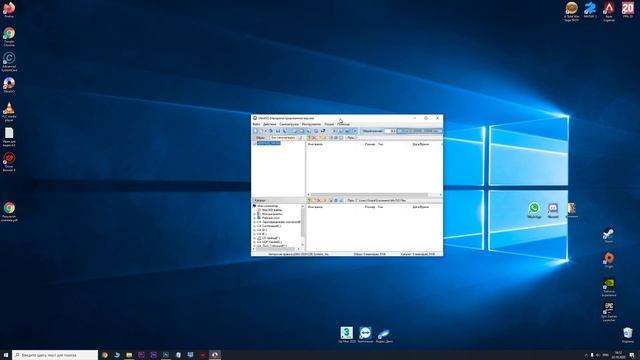Click the active UltraISO taskbar button
Viewport: 640px width, 360px height.
tap(215, 355)
